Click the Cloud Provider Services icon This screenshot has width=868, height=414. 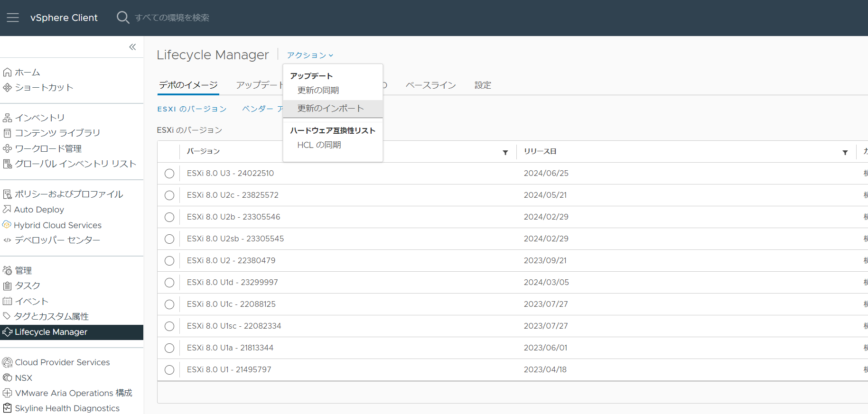coord(7,362)
